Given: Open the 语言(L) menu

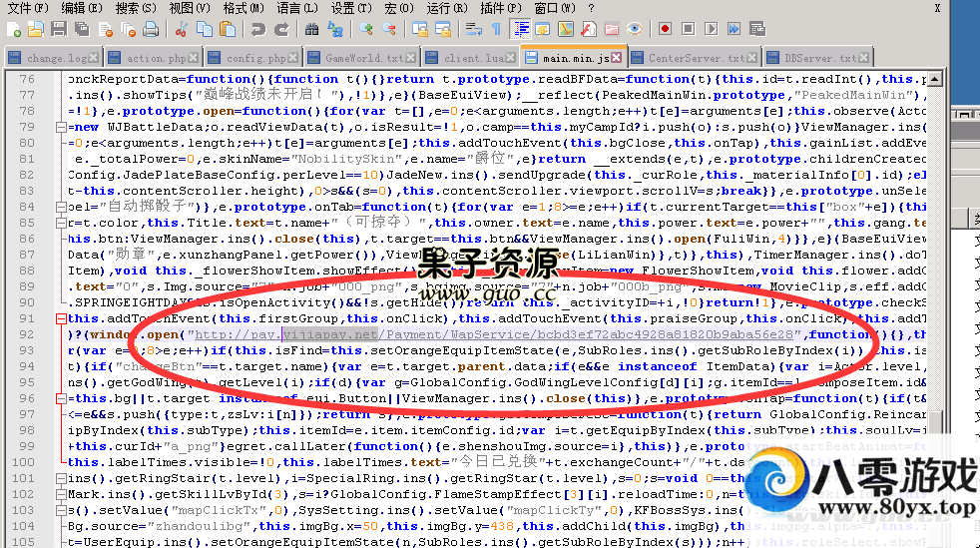Looking at the screenshot, I should (290, 8).
